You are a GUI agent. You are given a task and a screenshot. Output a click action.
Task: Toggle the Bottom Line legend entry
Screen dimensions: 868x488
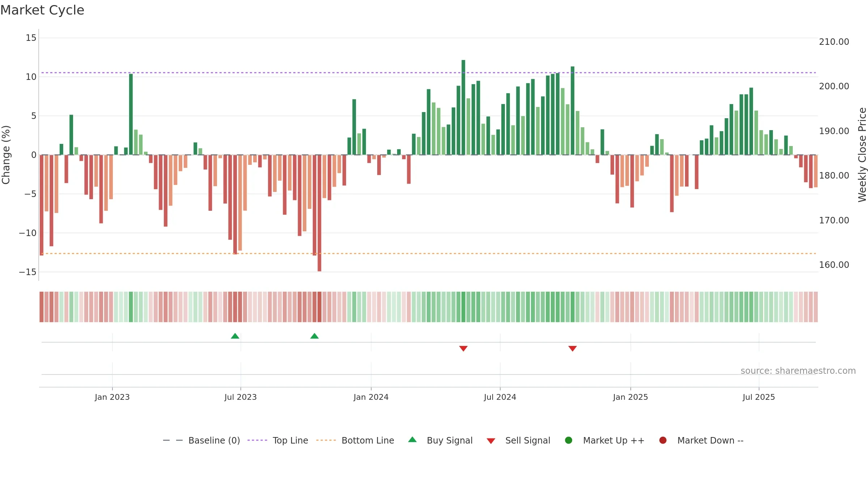[x=355, y=440]
